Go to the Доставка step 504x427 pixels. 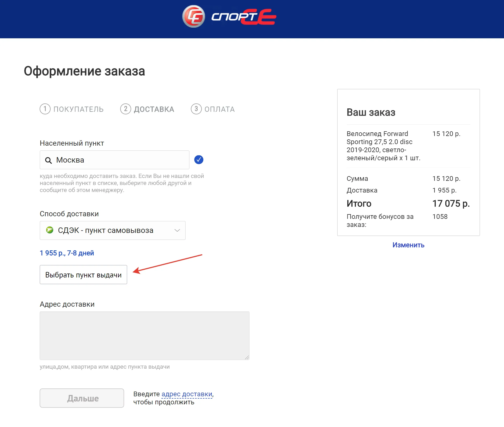click(x=154, y=109)
